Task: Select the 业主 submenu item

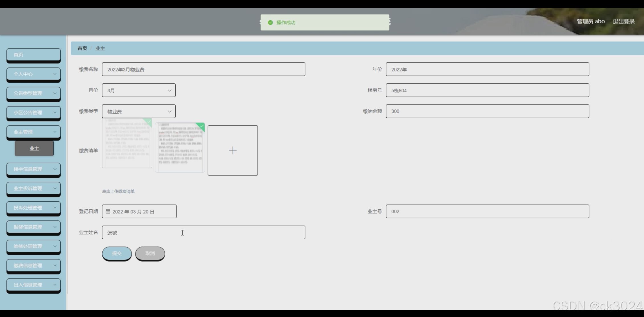Action: tap(34, 149)
